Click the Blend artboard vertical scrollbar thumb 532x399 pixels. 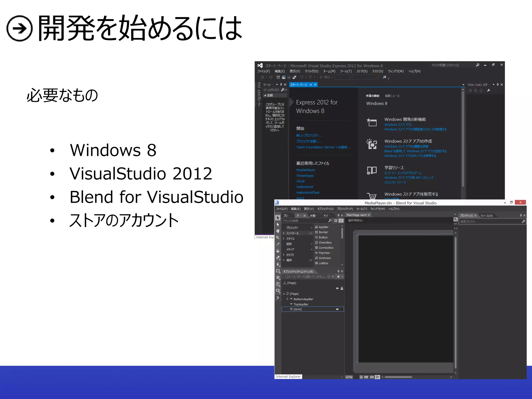coord(456,302)
